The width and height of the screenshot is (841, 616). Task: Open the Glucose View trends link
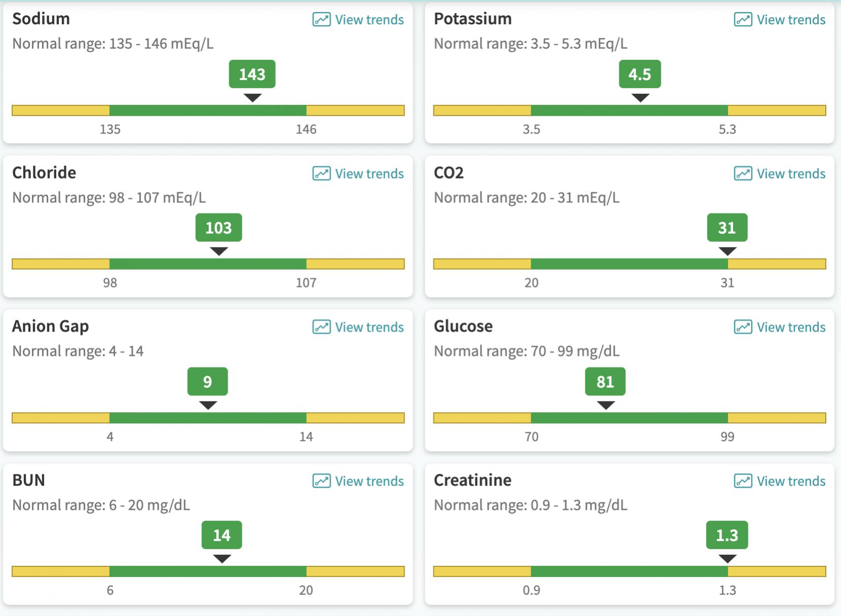point(791,327)
